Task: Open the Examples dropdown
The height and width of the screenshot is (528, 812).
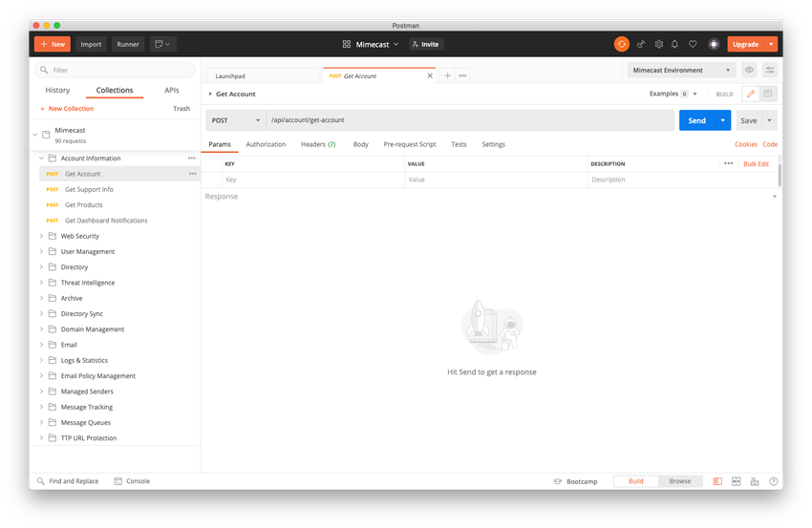Action: [673, 94]
